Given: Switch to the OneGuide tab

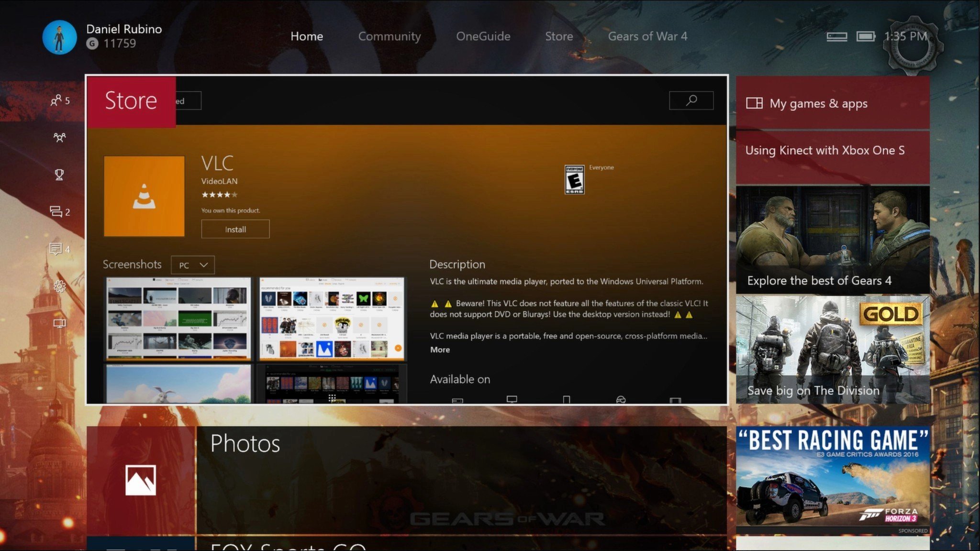Looking at the screenshot, I should pyautogui.click(x=483, y=36).
